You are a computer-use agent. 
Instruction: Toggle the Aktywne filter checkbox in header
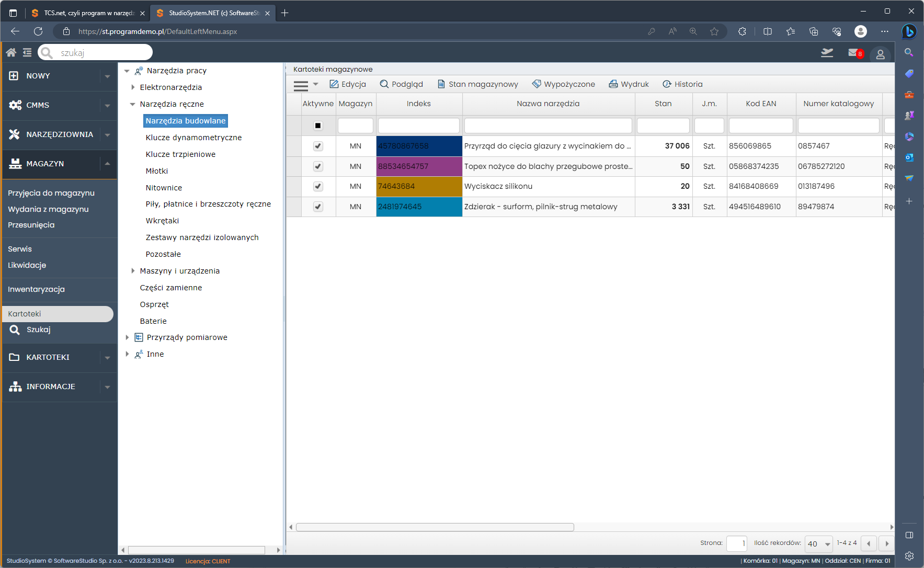[318, 126]
